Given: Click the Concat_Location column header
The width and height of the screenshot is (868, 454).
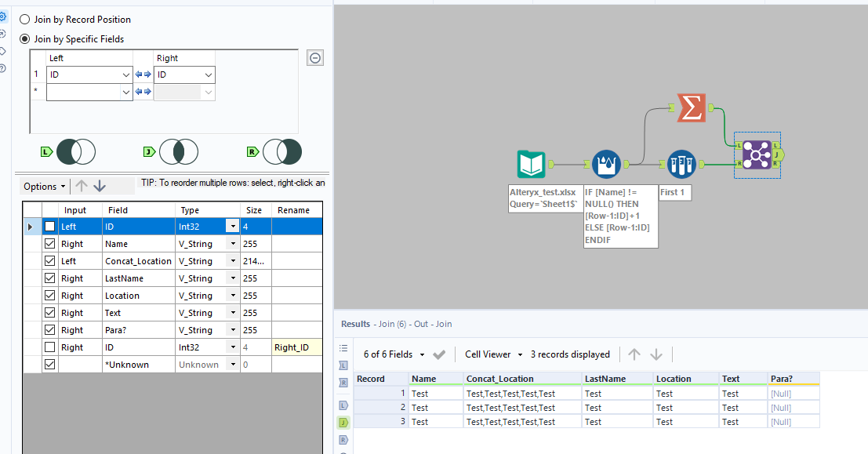Looking at the screenshot, I should point(499,379).
